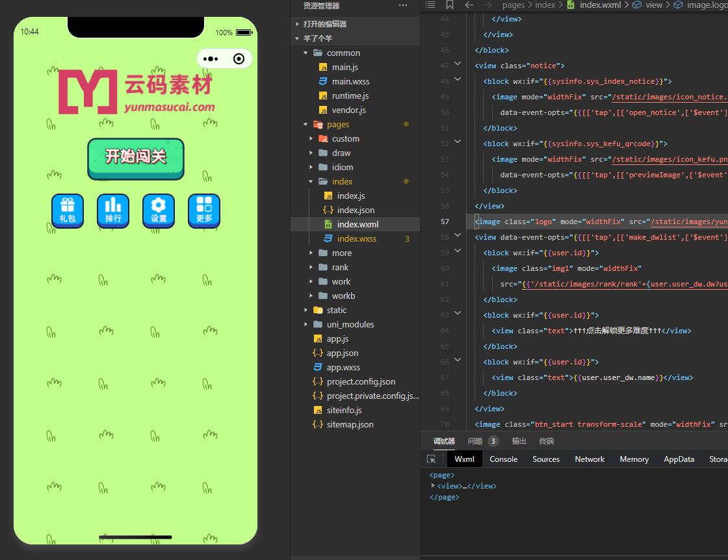Switch to the Console tab
Viewport: 728px width, 560px height.
(x=503, y=459)
